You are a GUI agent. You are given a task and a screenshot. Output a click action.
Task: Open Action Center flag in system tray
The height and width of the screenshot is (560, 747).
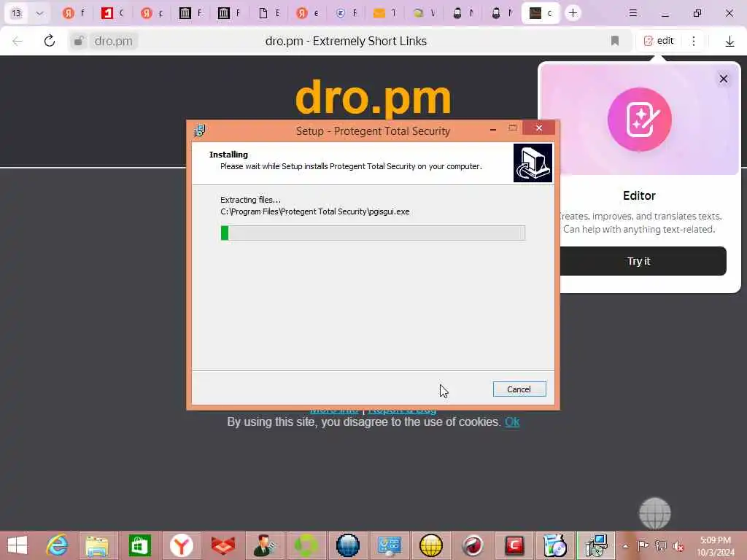(643, 545)
